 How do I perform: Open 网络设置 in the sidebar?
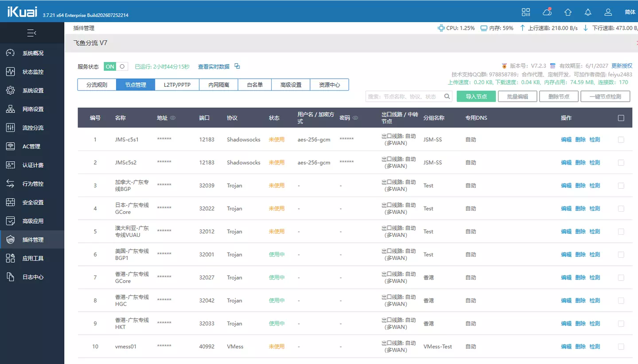(x=32, y=109)
